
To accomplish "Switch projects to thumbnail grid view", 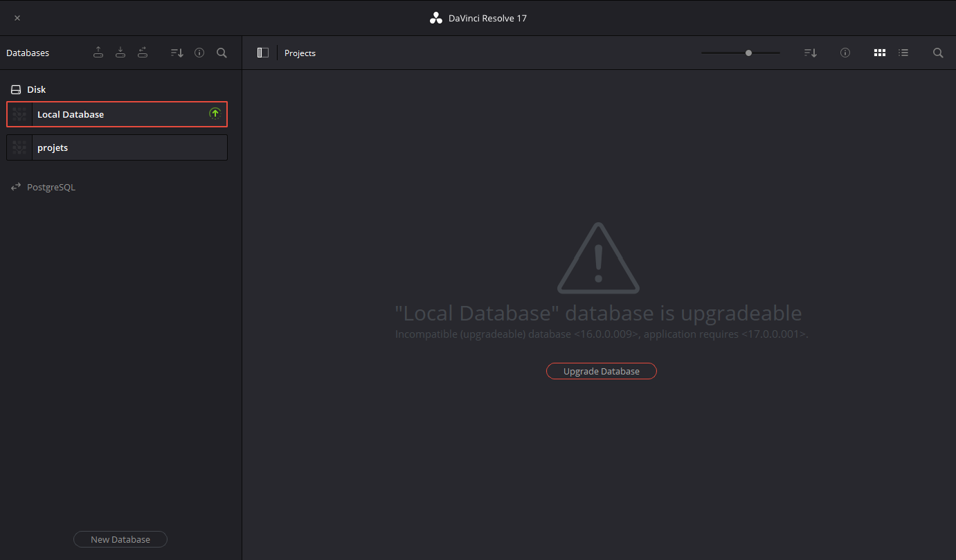I will click(x=880, y=53).
